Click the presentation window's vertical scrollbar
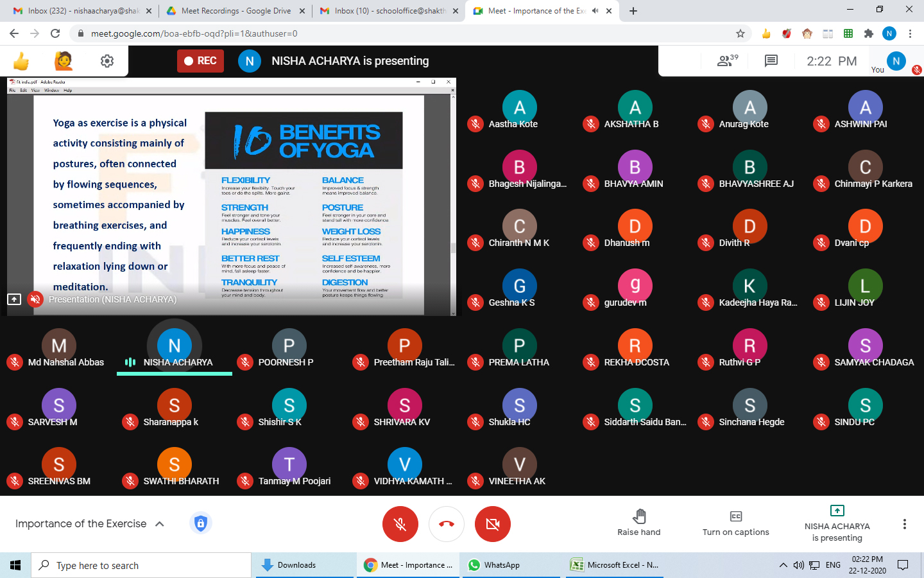Viewport: 924px width, 578px height. [453, 248]
